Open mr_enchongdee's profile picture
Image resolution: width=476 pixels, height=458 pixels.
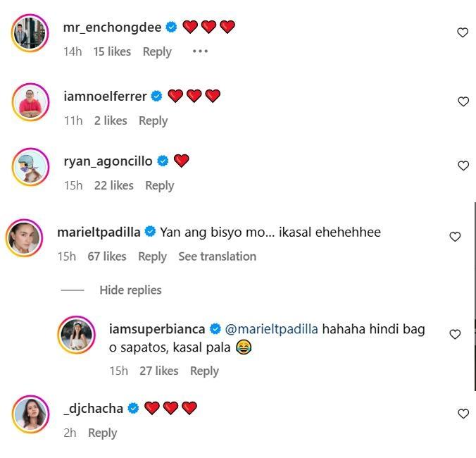(30, 32)
